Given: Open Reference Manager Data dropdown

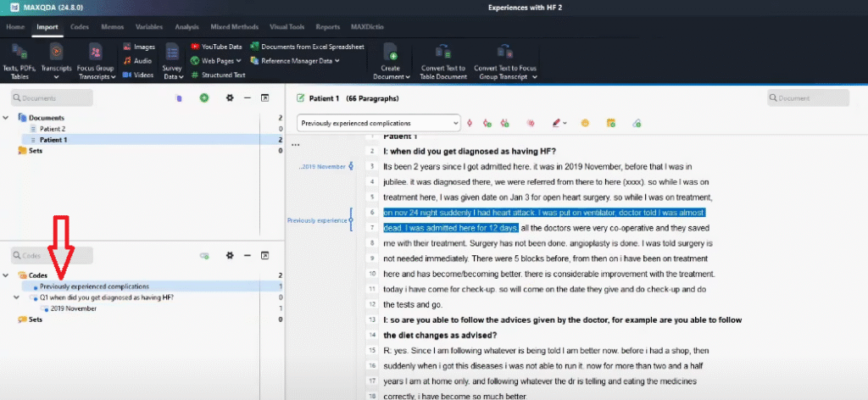Looking at the screenshot, I should pos(295,61).
